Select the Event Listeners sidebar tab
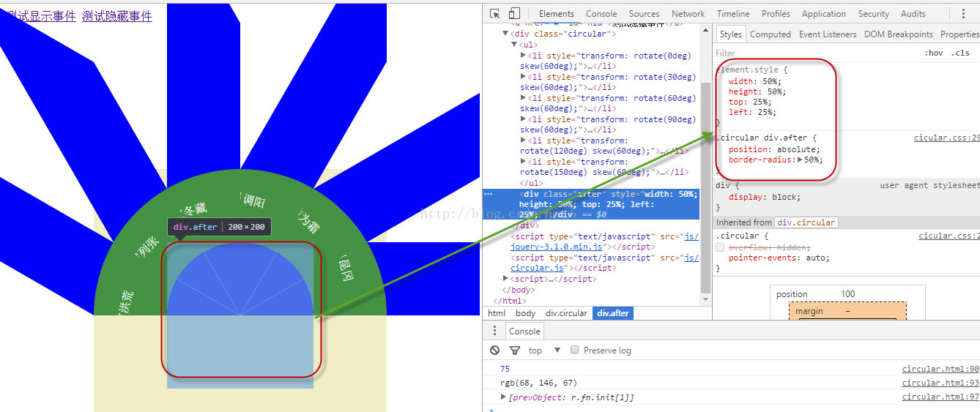 (x=828, y=34)
